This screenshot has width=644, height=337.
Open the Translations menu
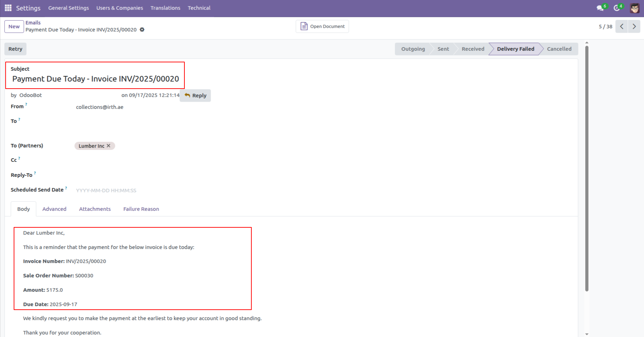pyautogui.click(x=165, y=8)
